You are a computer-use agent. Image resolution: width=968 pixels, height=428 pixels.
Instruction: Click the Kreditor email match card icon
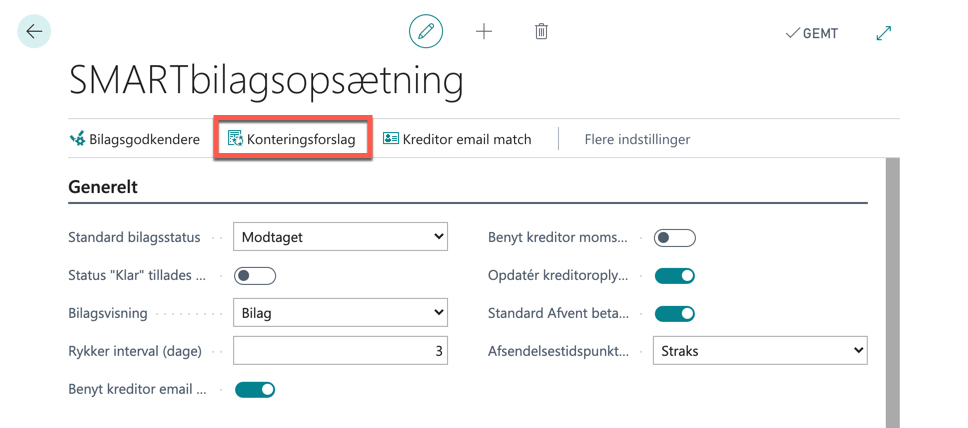click(391, 139)
